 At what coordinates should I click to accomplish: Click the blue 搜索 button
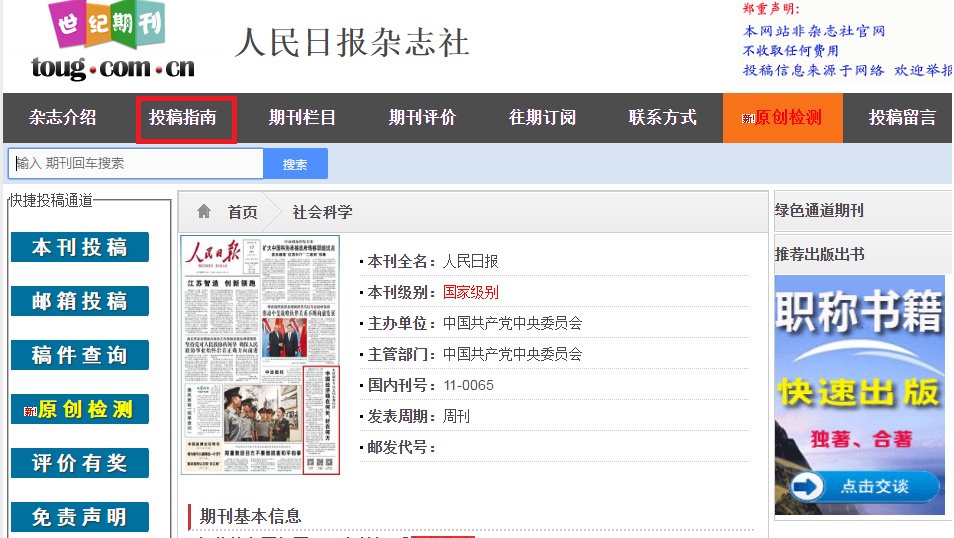295,164
